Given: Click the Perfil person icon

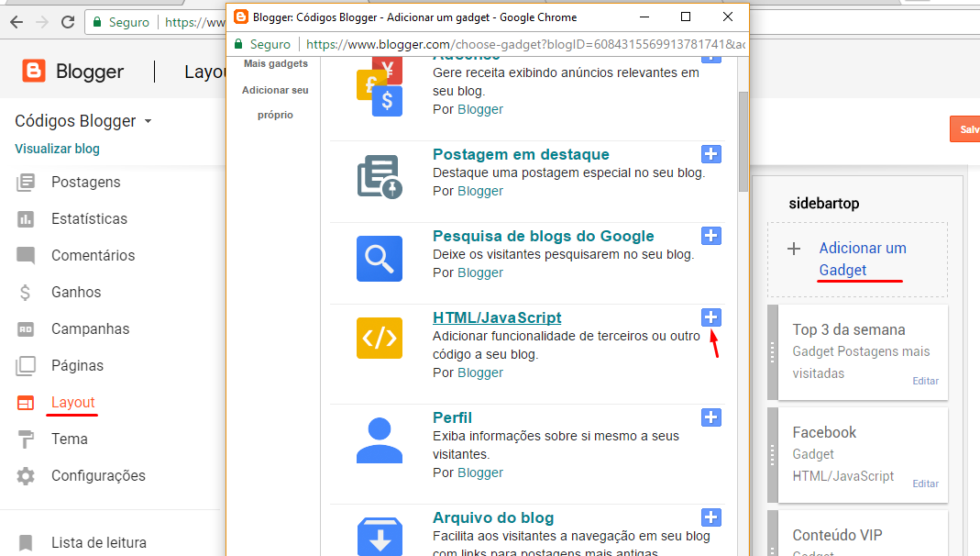Looking at the screenshot, I should click(380, 440).
